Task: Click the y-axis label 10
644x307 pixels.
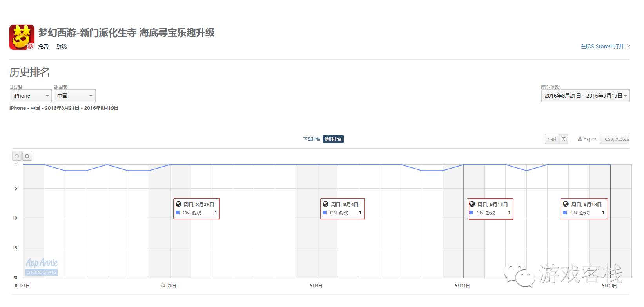Action: 15,218
